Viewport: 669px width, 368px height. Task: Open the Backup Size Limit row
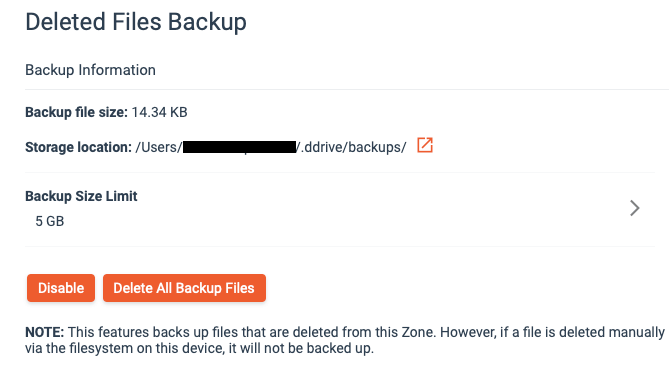[x=340, y=209]
